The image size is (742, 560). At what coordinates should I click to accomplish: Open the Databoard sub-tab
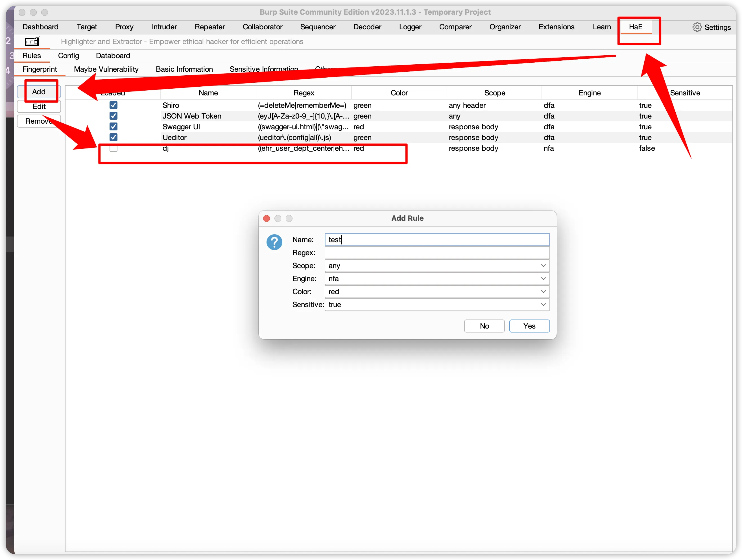pos(113,56)
